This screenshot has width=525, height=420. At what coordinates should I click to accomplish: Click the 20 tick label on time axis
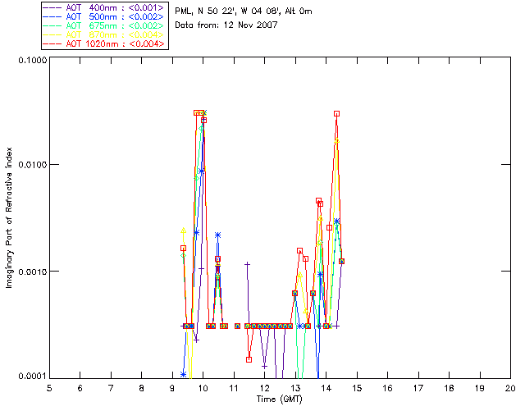(x=510, y=387)
